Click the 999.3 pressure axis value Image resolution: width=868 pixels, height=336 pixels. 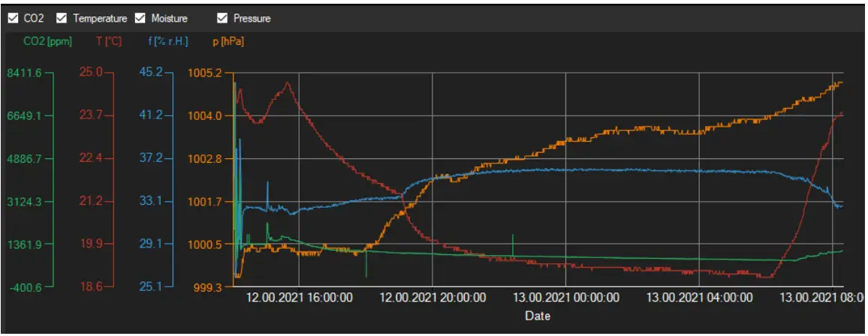click(209, 286)
